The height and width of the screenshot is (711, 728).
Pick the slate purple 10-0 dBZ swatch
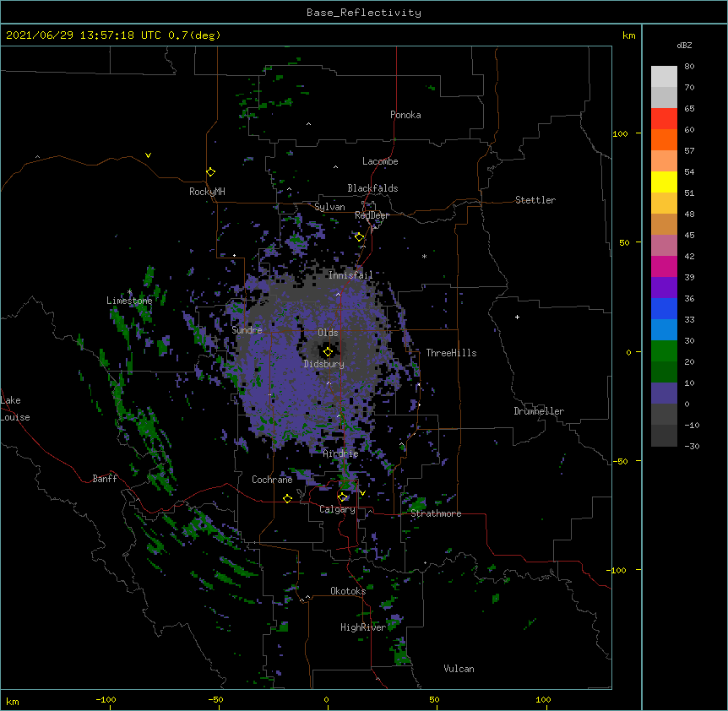[x=664, y=393]
